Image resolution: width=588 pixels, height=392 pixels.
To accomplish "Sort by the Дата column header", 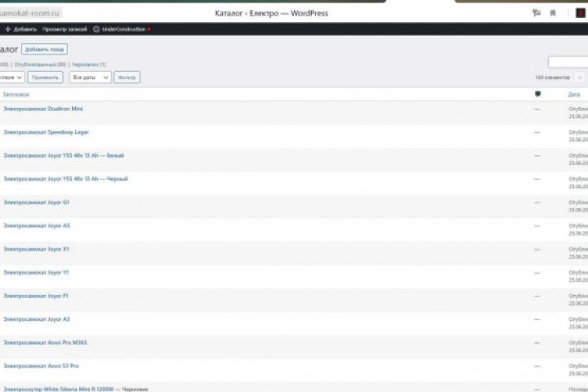I will point(574,95).
